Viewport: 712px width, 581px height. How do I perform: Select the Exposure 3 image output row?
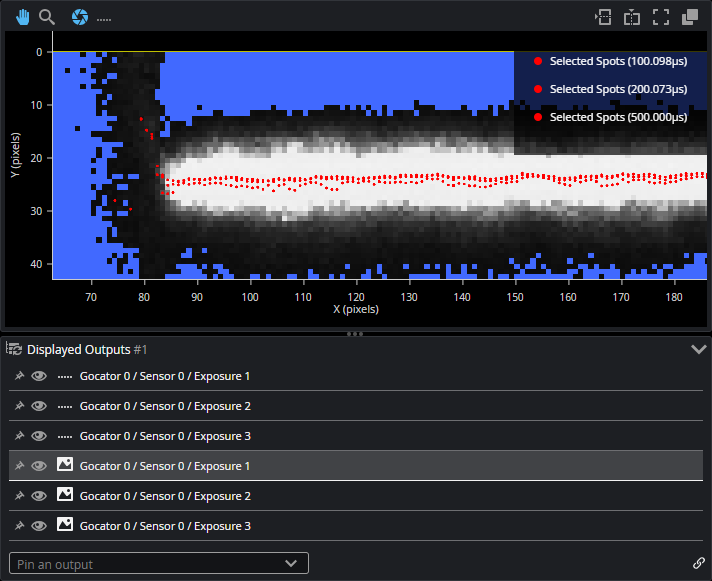pos(165,526)
